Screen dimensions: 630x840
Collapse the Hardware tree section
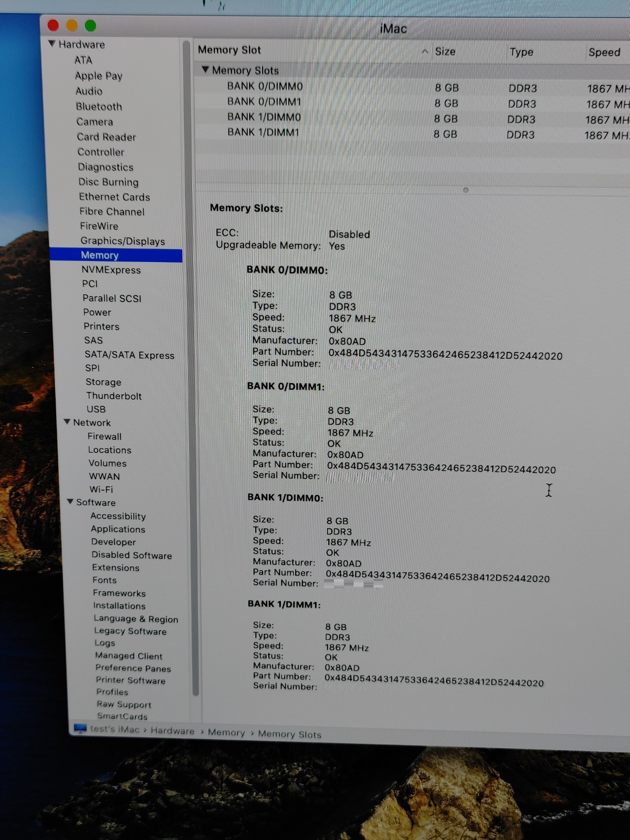click(51, 44)
